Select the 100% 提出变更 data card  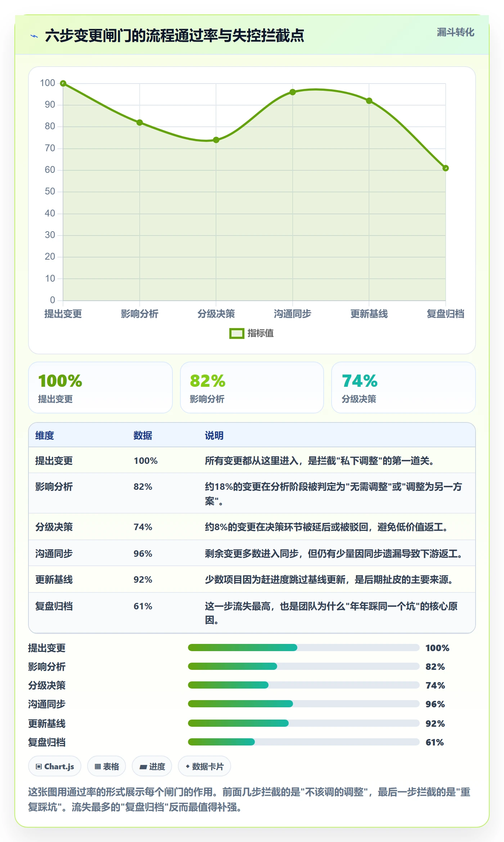click(100, 388)
